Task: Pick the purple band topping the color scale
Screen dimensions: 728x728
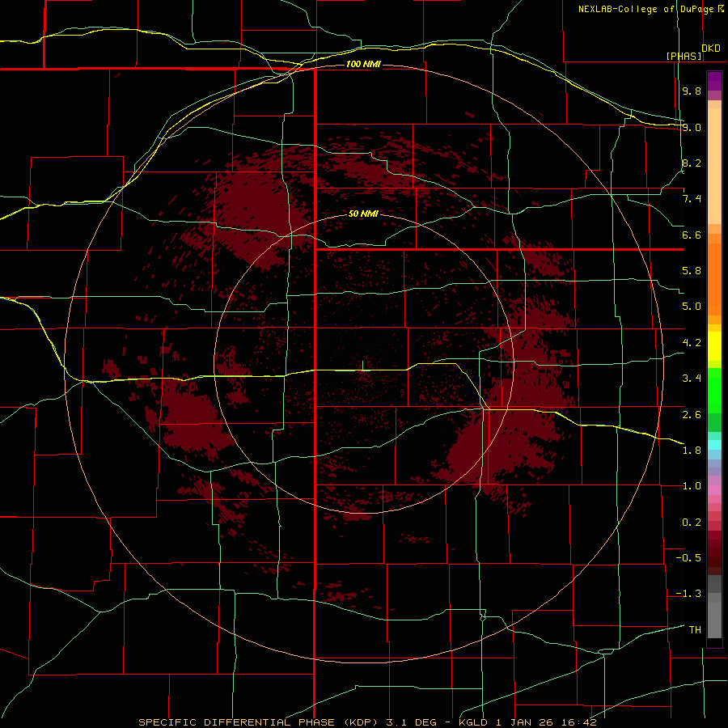Action: tap(714, 81)
